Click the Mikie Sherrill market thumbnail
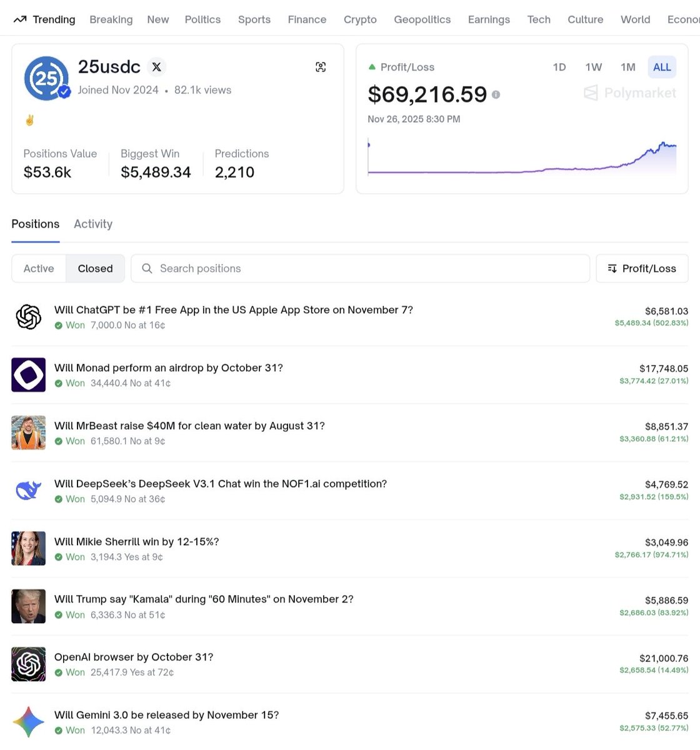 click(29, 548)
